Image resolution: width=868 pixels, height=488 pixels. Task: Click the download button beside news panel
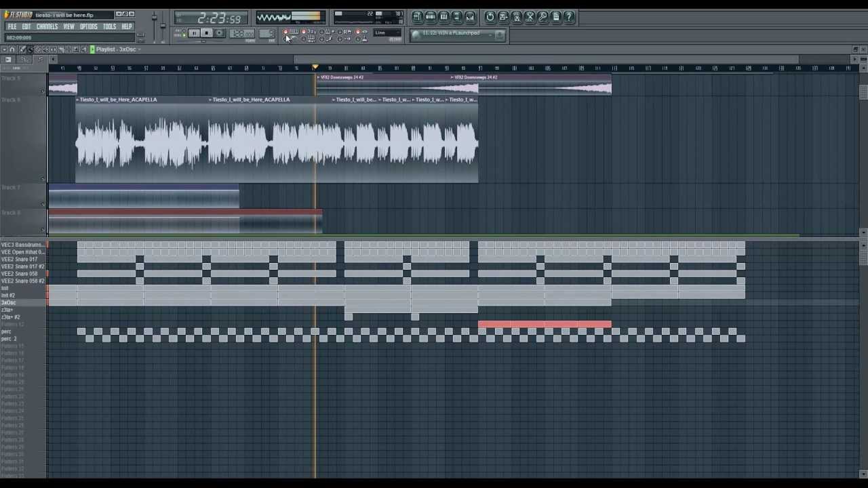(x=500, y=35)
